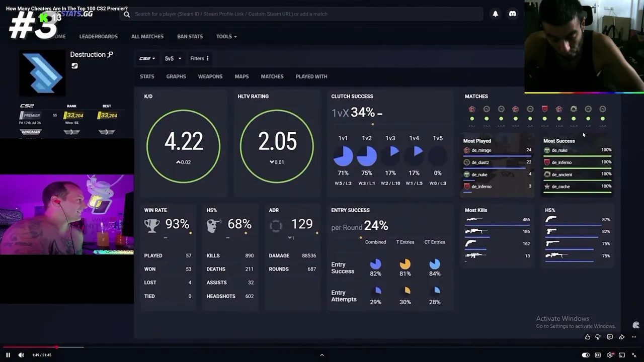Image resolution: width=644 pixels, height=362 pixels.
Task: Exit fullscreen video mode
Action: 634,355
